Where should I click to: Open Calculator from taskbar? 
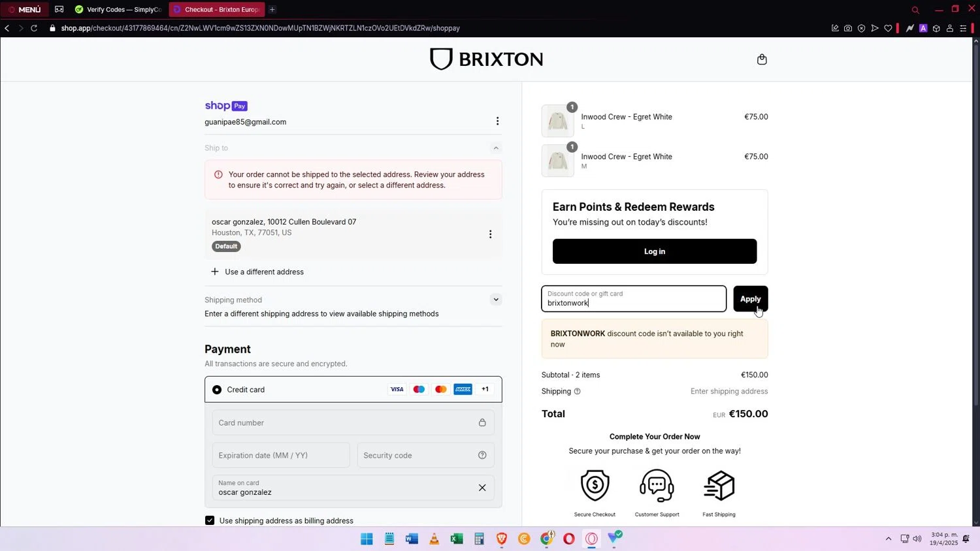point(479,539)
